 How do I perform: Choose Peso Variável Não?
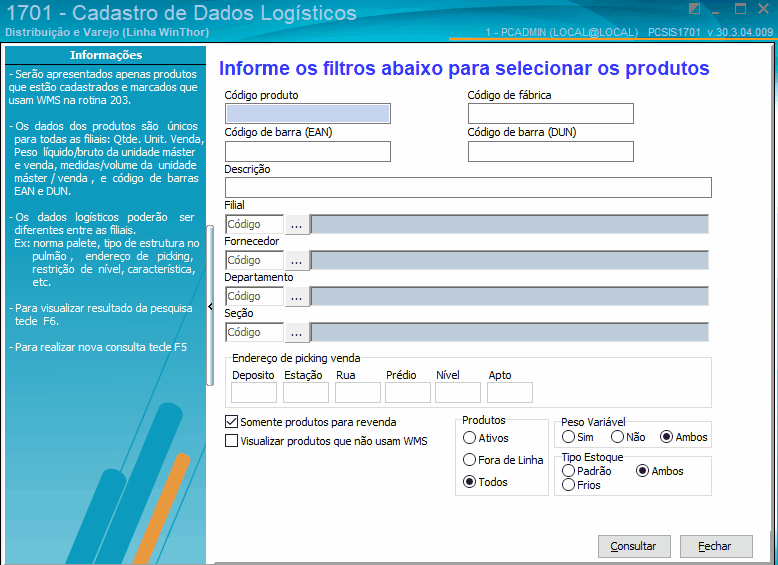point(617,437)
